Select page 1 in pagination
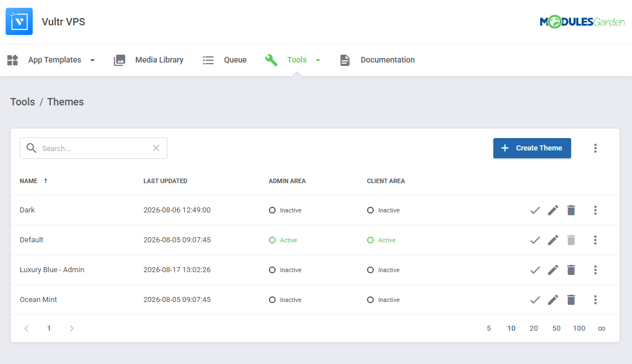The width and height of the screenshot is (632, 364). [x=49, y=329]
